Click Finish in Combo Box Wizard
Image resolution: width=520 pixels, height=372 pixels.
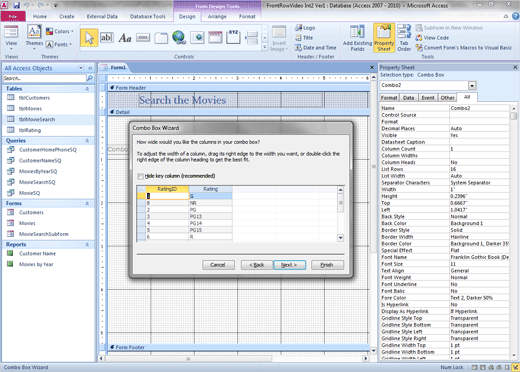pyautogui.click(x=327, y=265)
